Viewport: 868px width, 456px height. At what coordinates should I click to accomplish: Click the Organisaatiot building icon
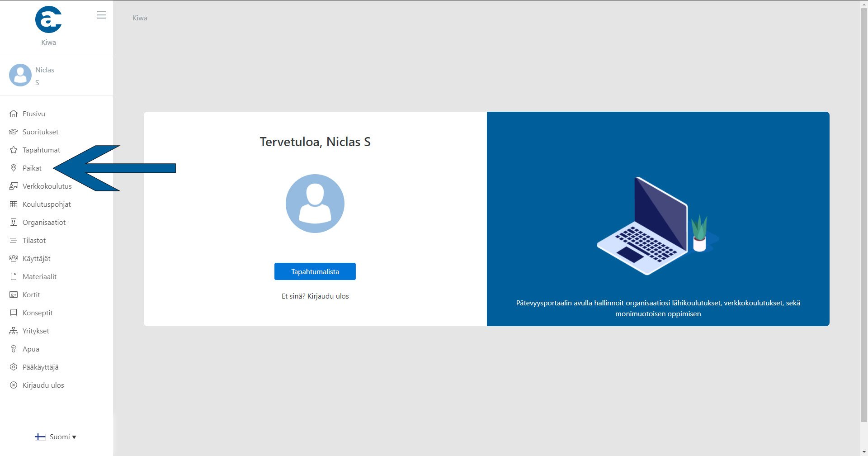tap(14, 223)
